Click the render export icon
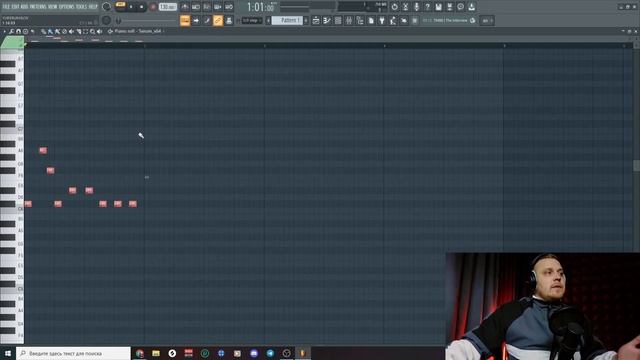Image resolution: width=640 pixels, height=360 pixels. [449, 7]
